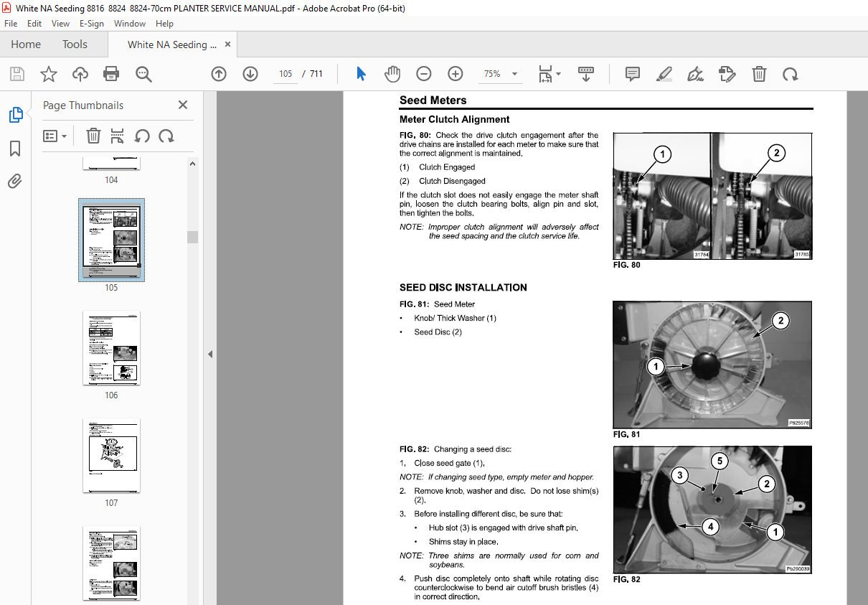
Task: Open the File menu
Action: pyautogui.click(x=11, y=24)
